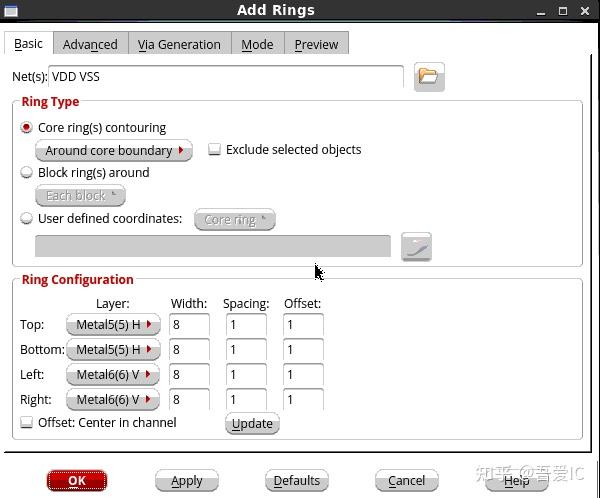600x498 pixels.
Task: Restore settings with Defaults button
Action: [x=297, y=480]
